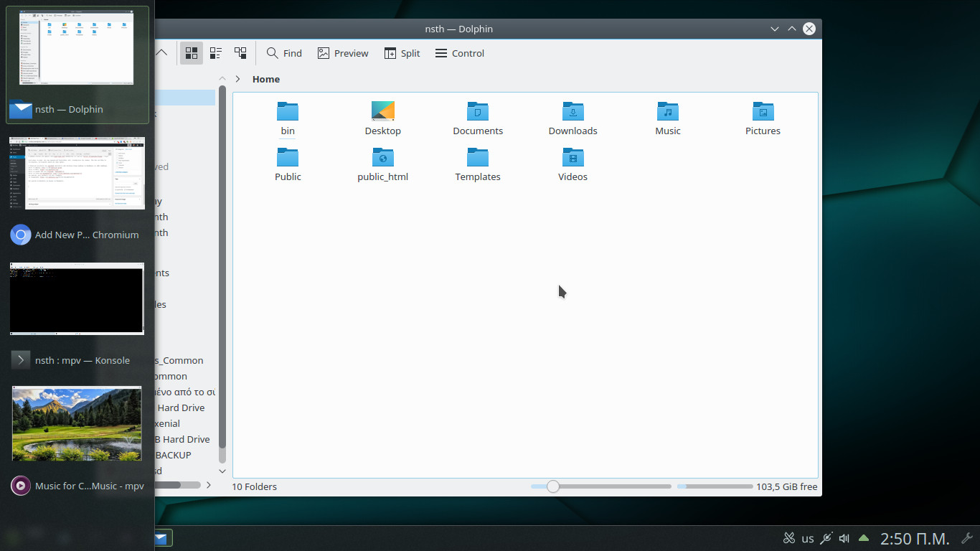
Task: Switch to Icons view mode
Action: tap(192, 53)
